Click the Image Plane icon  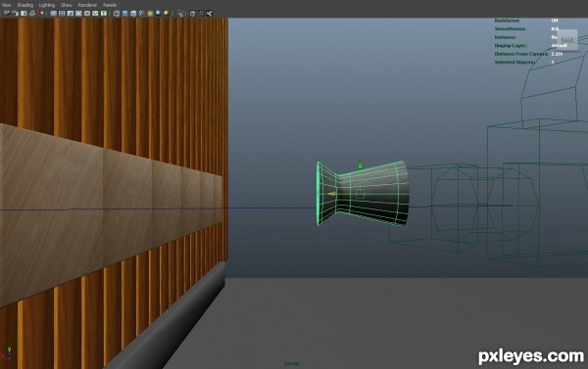coord(32,14)
